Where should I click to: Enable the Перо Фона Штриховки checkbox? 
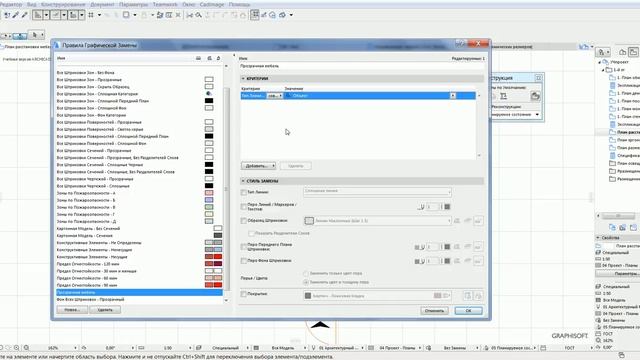point(243,261)
